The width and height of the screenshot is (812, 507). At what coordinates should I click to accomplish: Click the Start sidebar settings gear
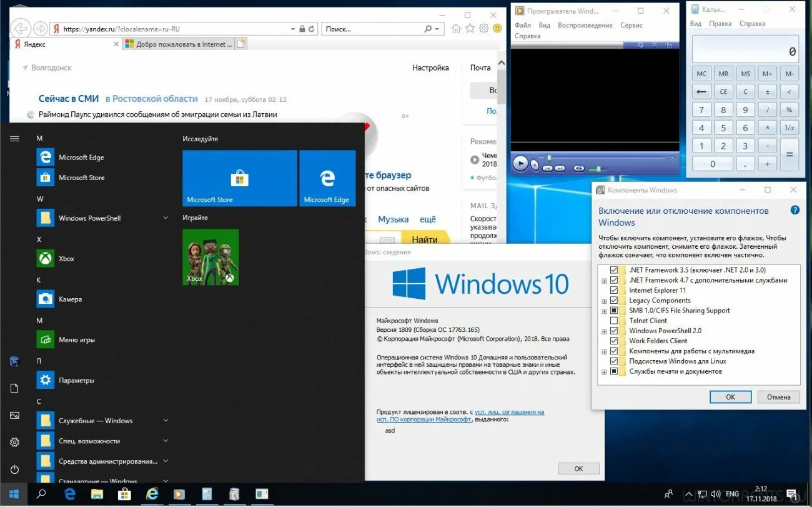tap(14, 442)
